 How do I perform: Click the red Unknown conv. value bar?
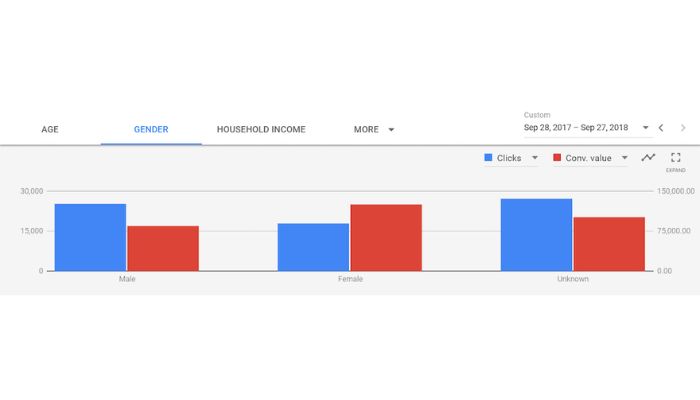(609, 244)
